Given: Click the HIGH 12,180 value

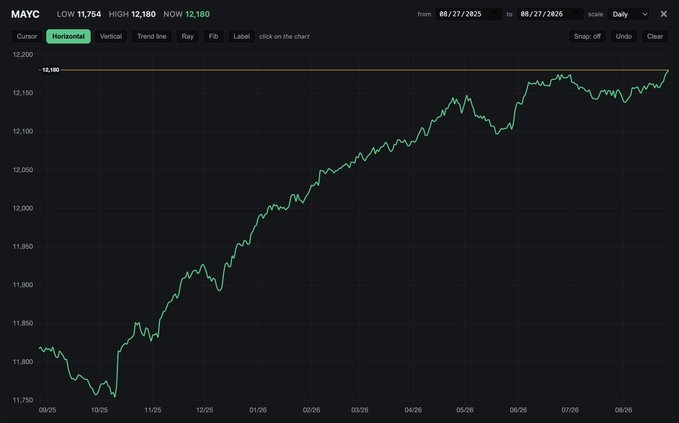Looking at the screenshot, I should click(132, 14).
